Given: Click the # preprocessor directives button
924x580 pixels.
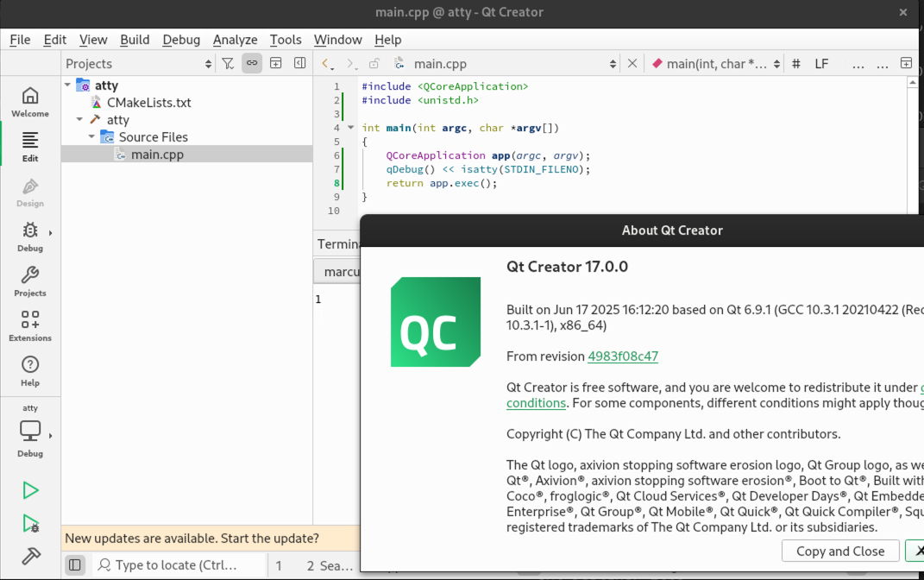Looking at the screenshot, I should click(x=796, y=64).
